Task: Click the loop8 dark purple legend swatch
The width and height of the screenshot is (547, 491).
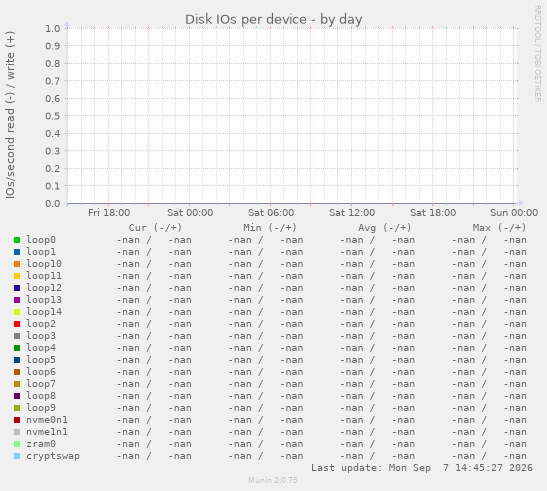Action: [x=17, y=396]
